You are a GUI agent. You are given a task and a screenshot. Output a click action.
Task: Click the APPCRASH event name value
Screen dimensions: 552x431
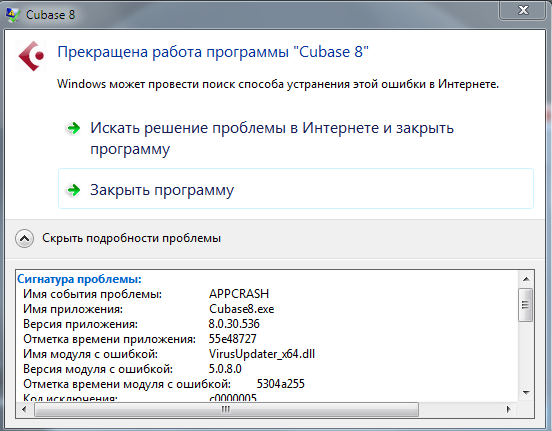pyautogui.click(x=239, y=294)
